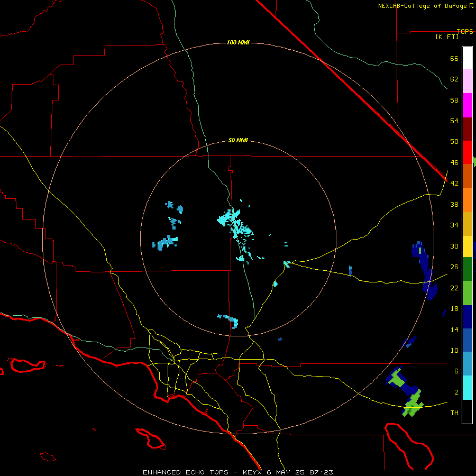Click the "22" legend value
This screenshot has width=476, height=476.
pyautogui.click(x=454, y=288)
